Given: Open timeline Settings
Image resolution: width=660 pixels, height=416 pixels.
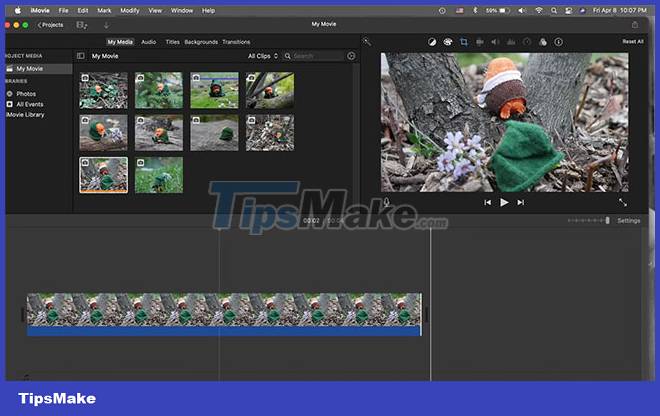Looking at the screenshot, I should coord(628,221).
